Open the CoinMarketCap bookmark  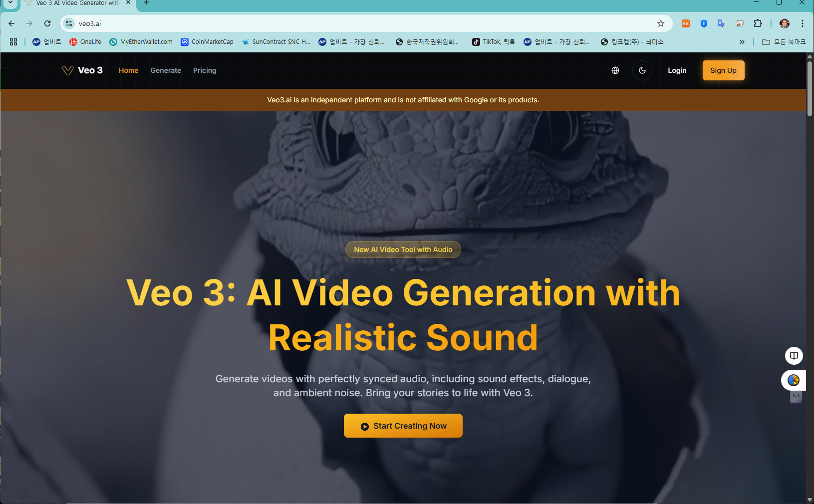(207, 42)
